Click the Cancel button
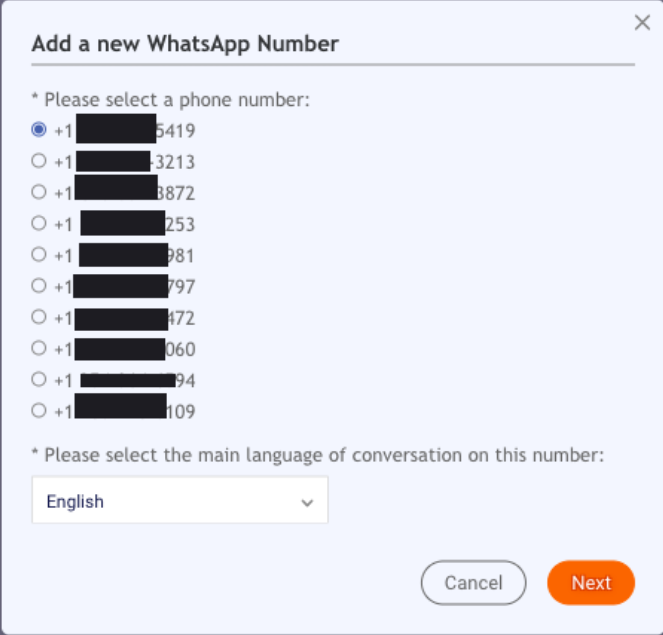The height and width of the screenshot is (635, 663). 473,583
